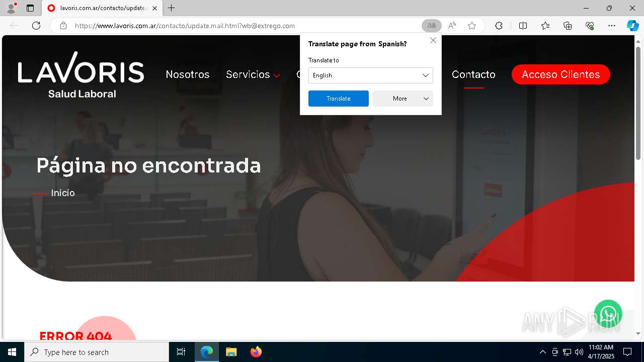Image resolution: width=644 pixels, height=362 pixels.
Task: Click the address bar URL
Action: point(185,26)
